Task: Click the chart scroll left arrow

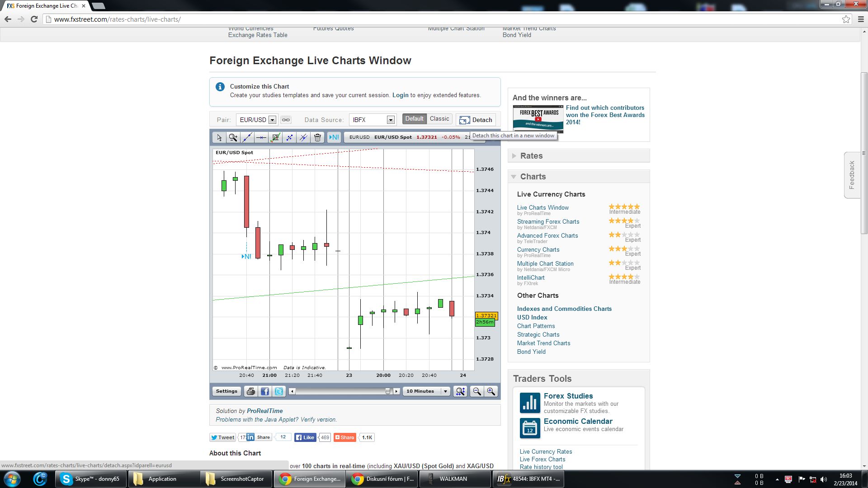Action: point(292,391)
